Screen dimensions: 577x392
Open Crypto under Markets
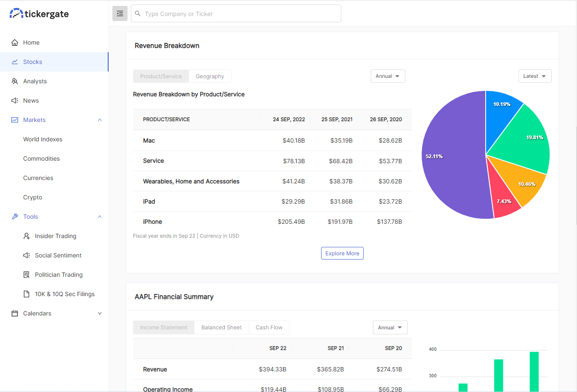point(32,197)
